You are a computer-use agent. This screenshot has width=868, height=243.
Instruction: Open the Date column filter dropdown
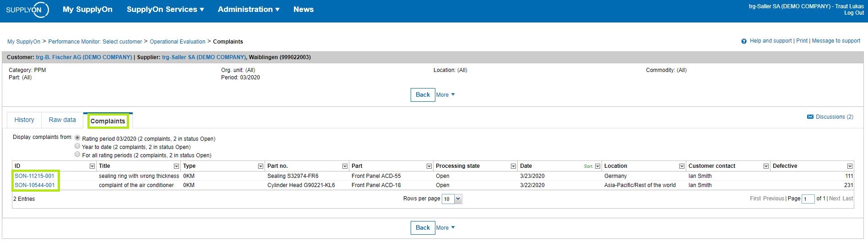597,166
